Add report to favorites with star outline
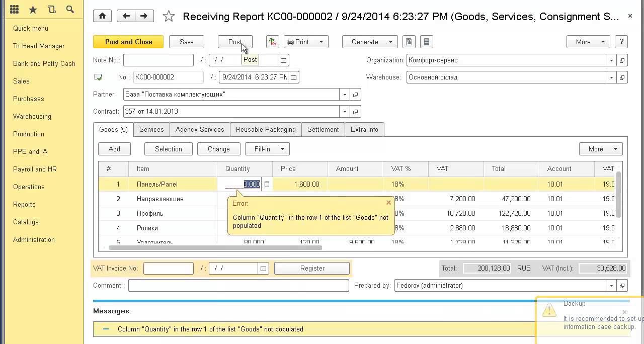The image size is (644, 344). 169,17
